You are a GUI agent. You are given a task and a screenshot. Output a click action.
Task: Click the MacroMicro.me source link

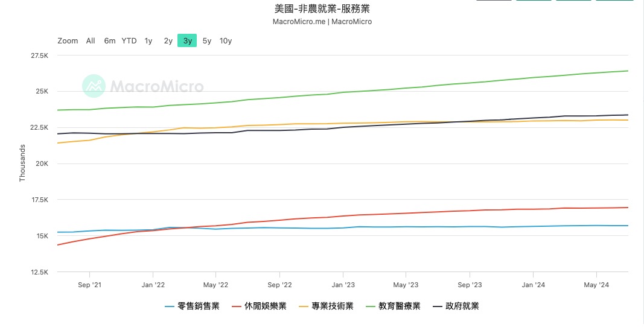(299, 22)
